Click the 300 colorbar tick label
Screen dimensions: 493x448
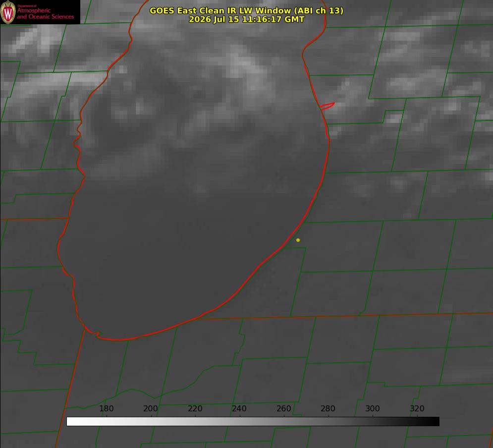[x=373, y=408]
